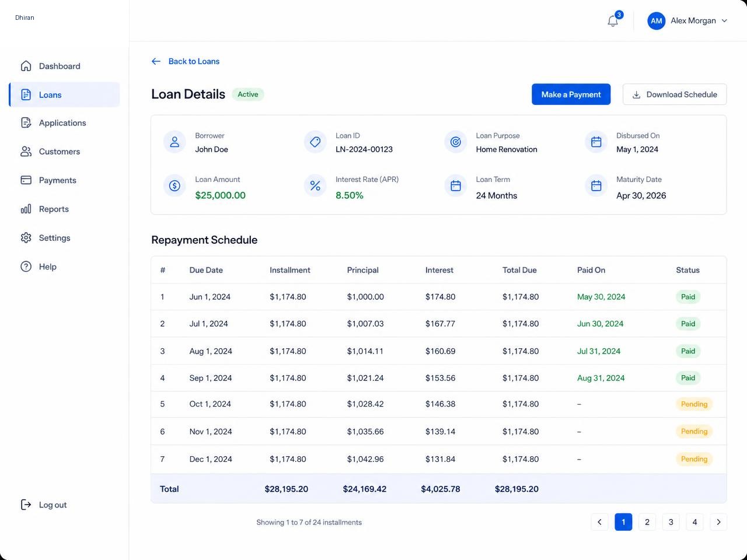Click the Paid On column header
The width and height of the screenshot is (747, 560).
pyautogui.click(x=591, y=270)
